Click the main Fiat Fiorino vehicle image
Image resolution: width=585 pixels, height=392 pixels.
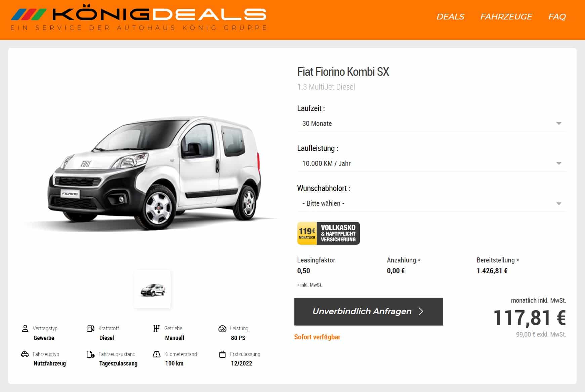tap(153, 174)
